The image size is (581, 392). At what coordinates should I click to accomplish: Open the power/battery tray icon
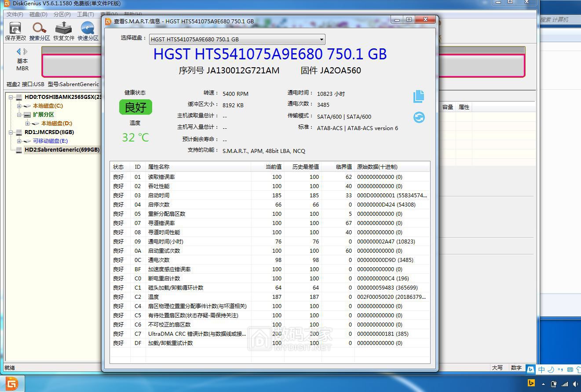(553, 384)
